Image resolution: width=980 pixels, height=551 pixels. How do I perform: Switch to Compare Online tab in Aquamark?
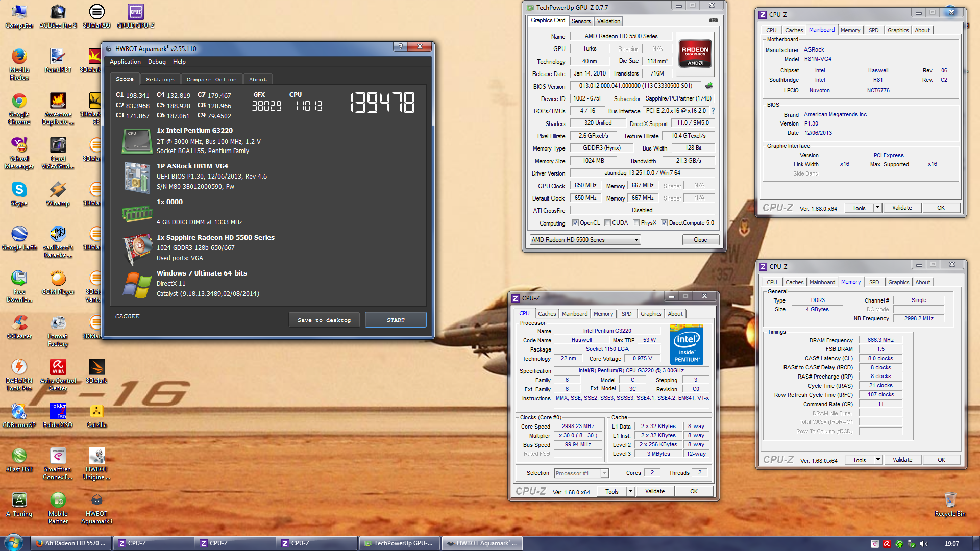[x=211, y=79]
